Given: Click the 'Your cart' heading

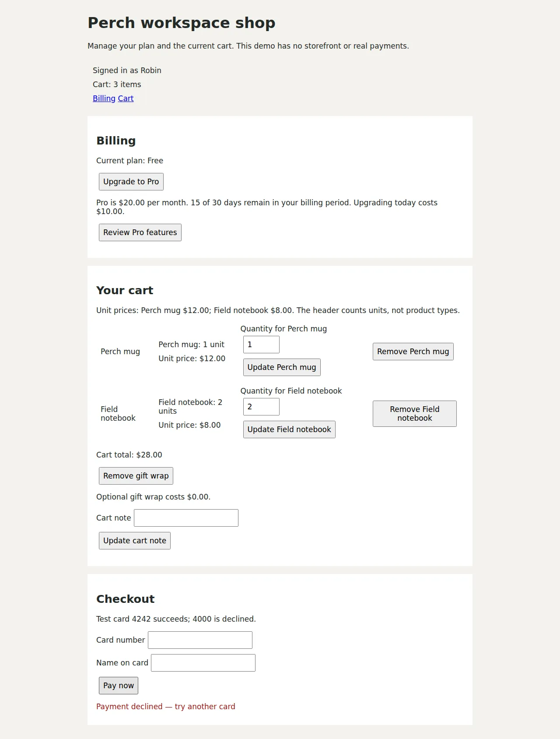Looking at the screenshot, I should pyautogui.click(x=125, y=290).
